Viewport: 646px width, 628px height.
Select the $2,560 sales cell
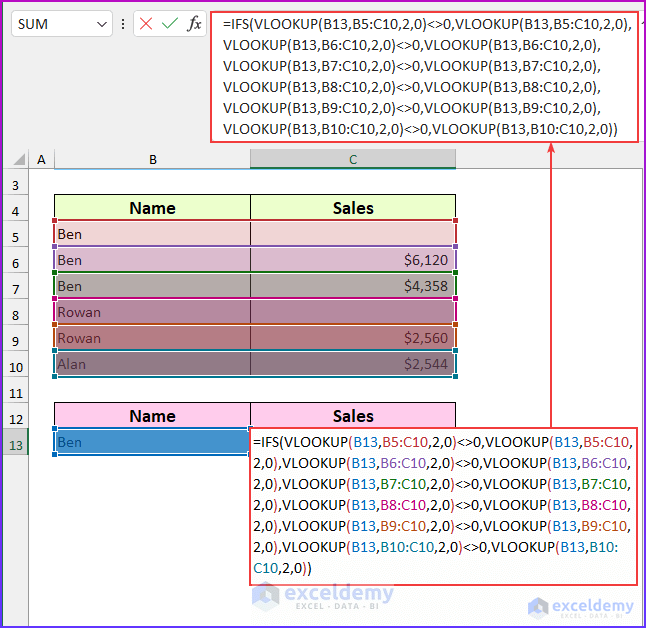(353, 338)
